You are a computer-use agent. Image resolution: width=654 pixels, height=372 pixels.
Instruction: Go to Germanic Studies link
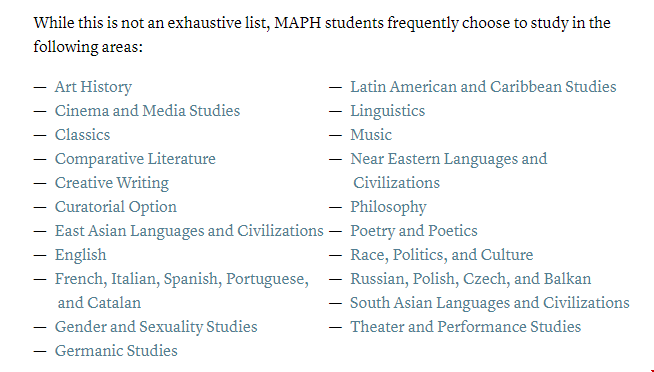pos(116,351)
